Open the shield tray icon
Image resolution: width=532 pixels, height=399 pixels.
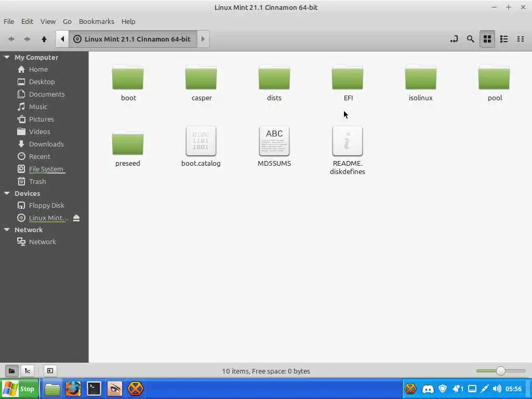click(x=443, y=389)
